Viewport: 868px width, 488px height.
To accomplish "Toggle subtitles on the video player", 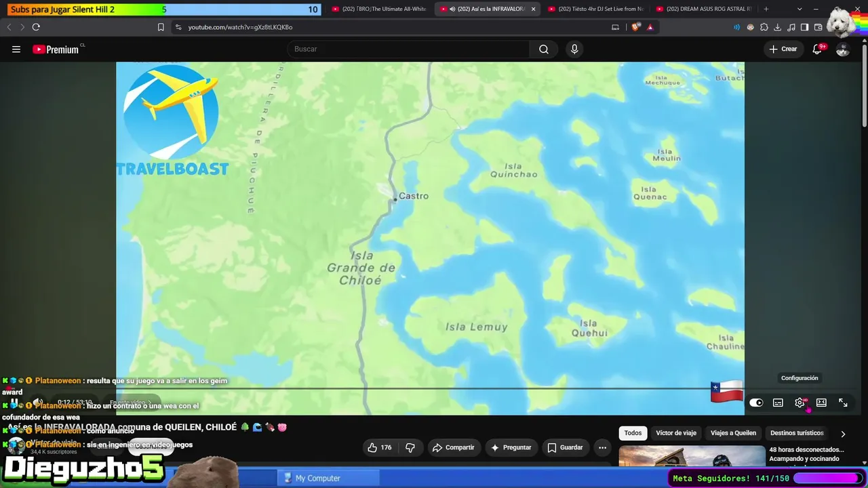I will [x=778, y=403].
